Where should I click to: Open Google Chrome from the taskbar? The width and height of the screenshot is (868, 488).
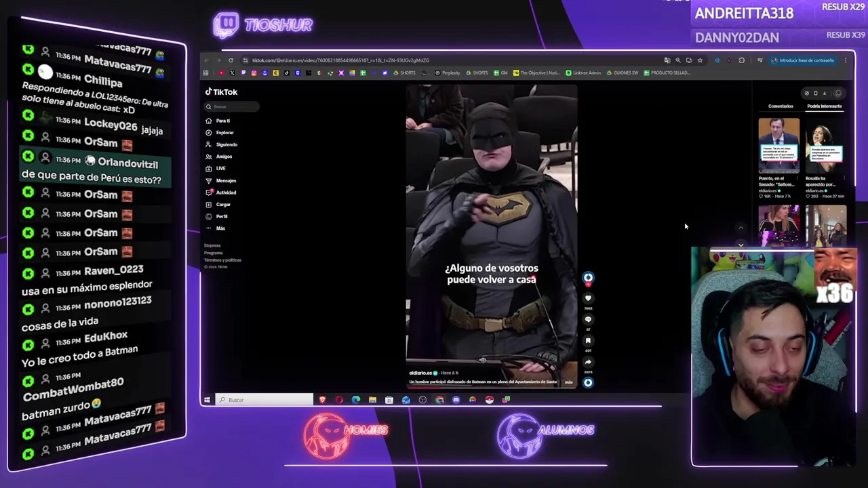[x=439, y=400]
